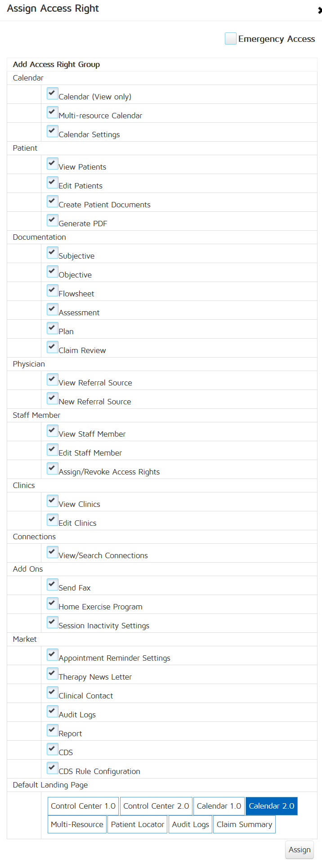Uncheck Appointment Reminder Settings

coord(53,655)
